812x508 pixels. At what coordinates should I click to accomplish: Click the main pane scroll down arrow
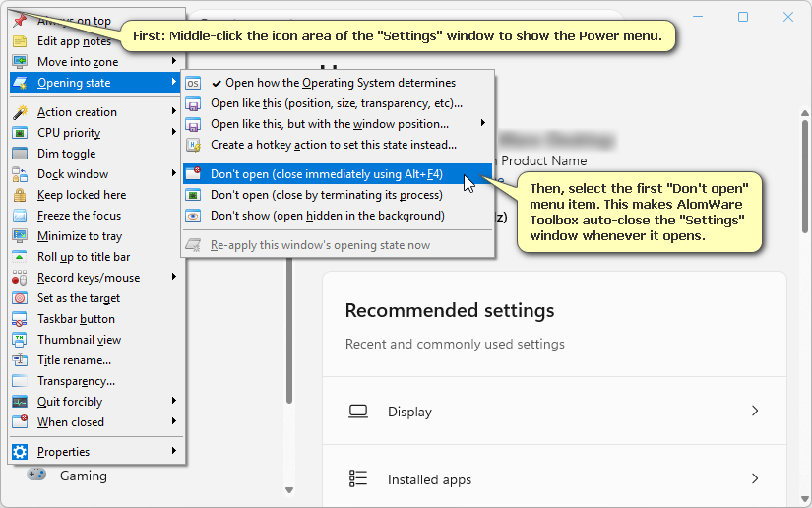(804, 499)
